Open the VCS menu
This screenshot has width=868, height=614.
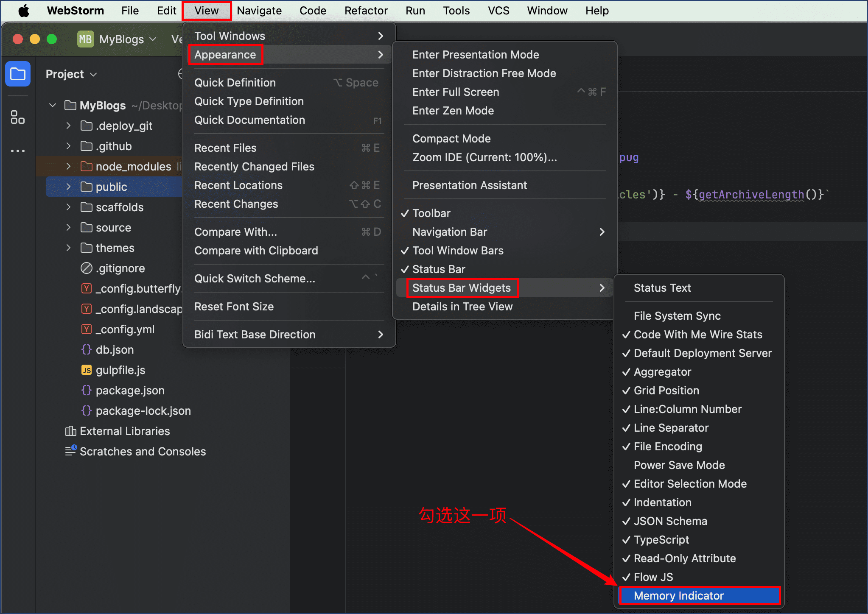498,11
